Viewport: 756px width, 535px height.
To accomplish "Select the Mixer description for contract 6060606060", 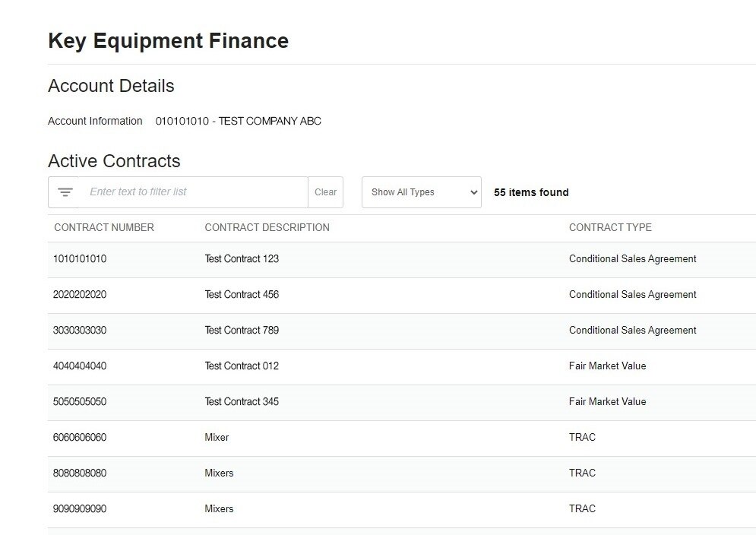I will tap(217, 438).
